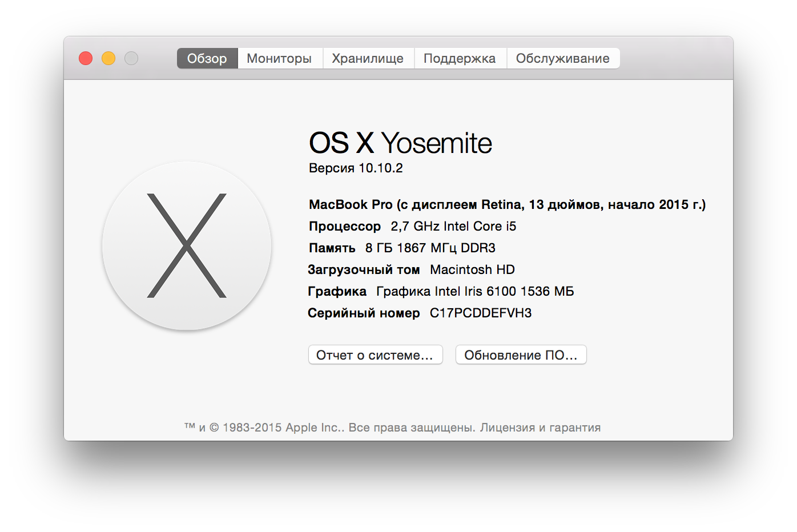
Task: Open the Мониторы tab
Action: tap(279, 58)
